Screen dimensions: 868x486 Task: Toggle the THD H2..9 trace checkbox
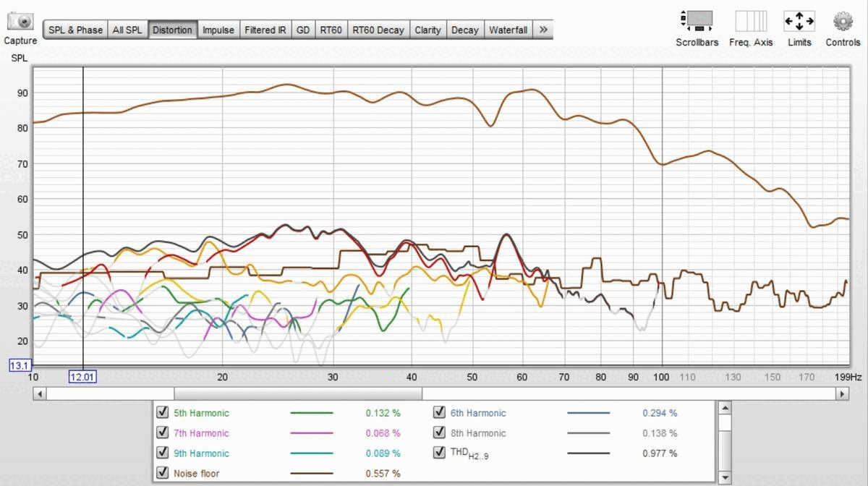(439, 453)
